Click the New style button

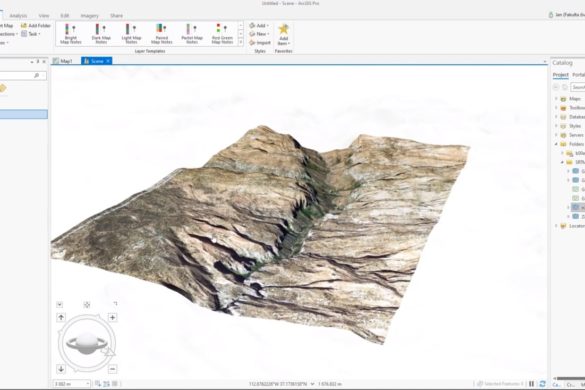click(x=259, y=34)
